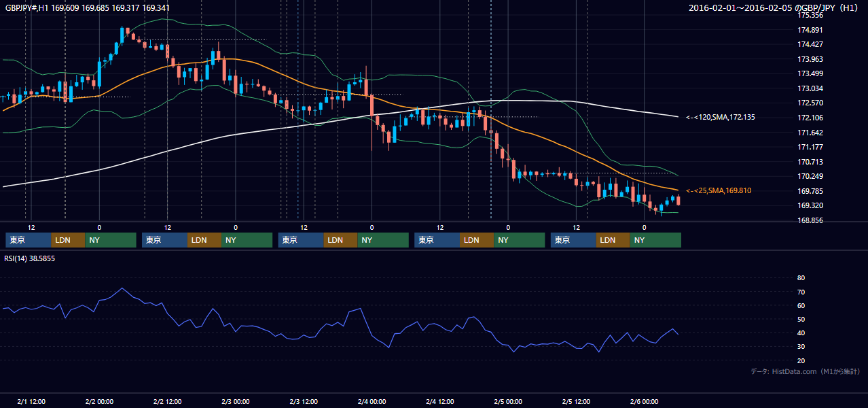Click price axis value 171.642
The height and width of the screenshot is (408, 868).
point(810,133)
